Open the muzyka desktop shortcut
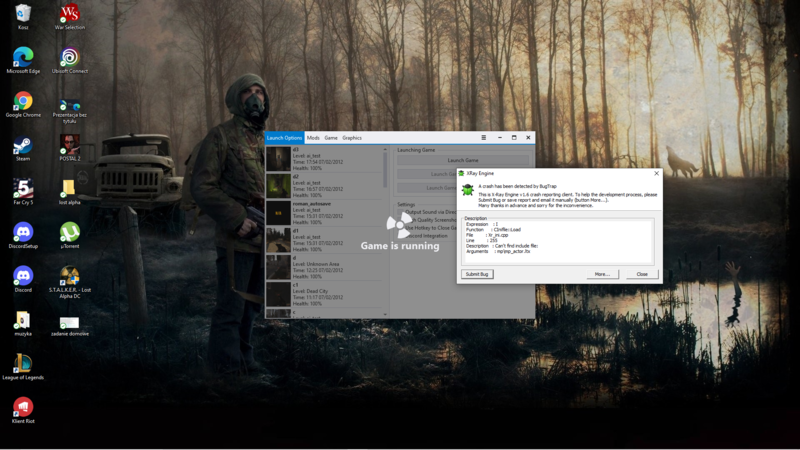 (23, 323)
